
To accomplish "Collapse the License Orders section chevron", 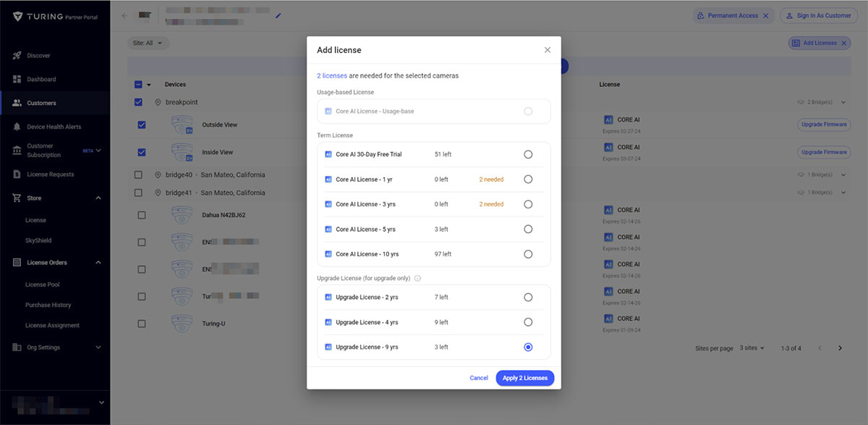I will coord(98,262).
